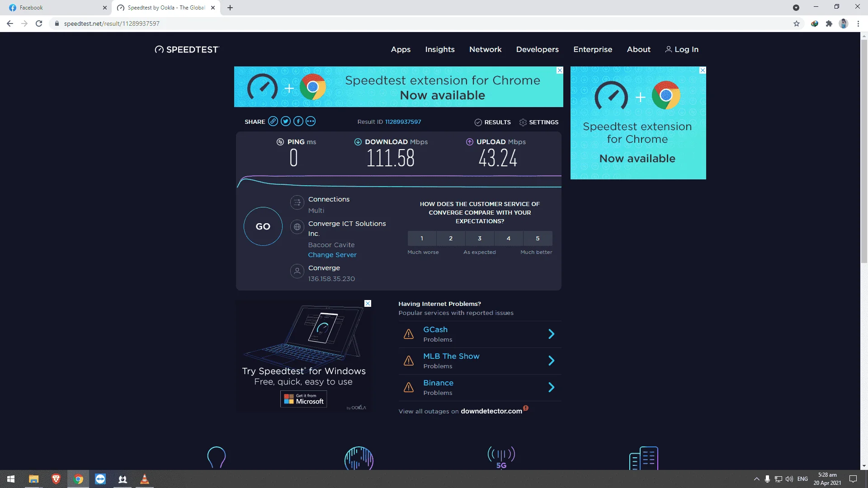
Task: Click the taskbar clock and date
Action: pos(827,479)
